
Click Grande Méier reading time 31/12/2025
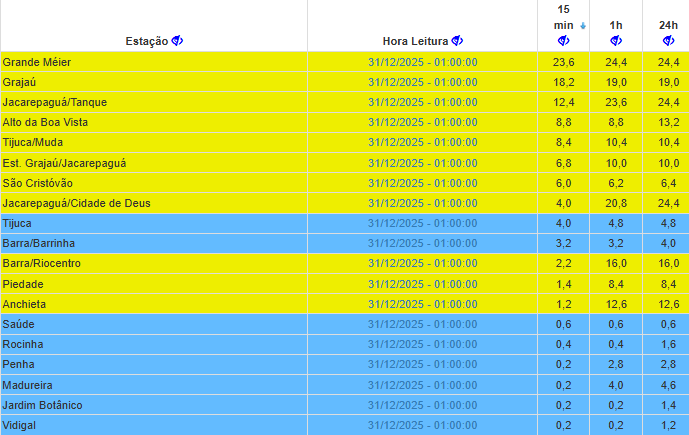423,62
